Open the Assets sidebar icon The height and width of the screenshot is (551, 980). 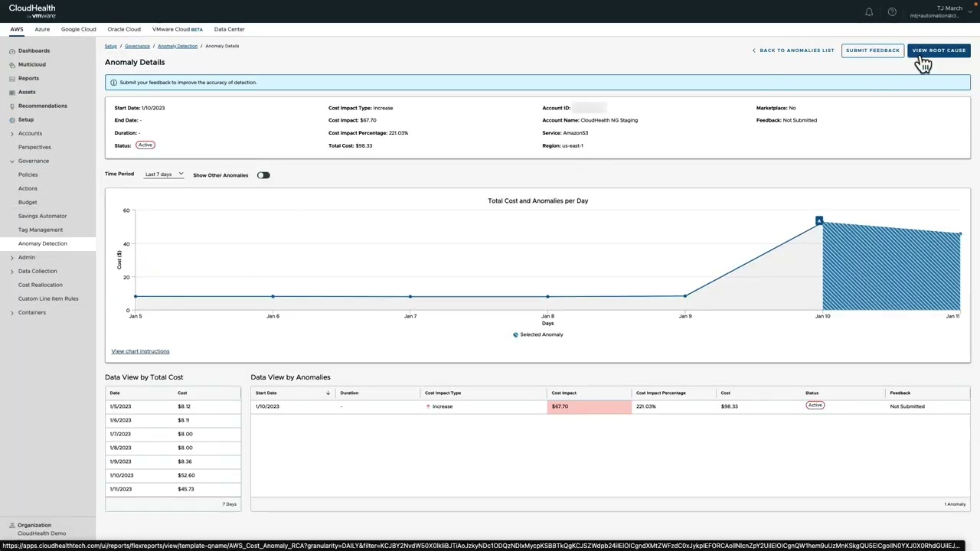[11, 92]
